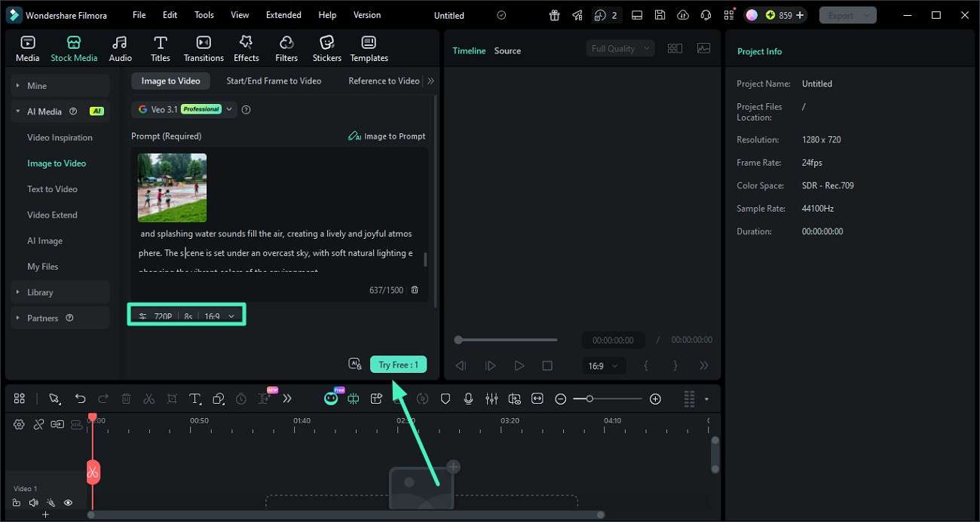Switch to Start/End Frame to Video tab

point(274,81)
